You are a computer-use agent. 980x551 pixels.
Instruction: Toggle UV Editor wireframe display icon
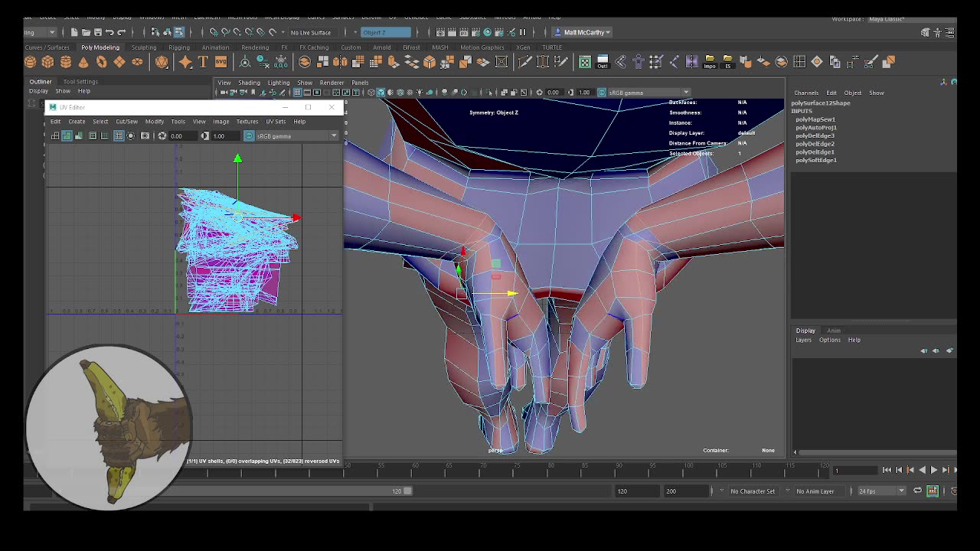coord(54,136)
